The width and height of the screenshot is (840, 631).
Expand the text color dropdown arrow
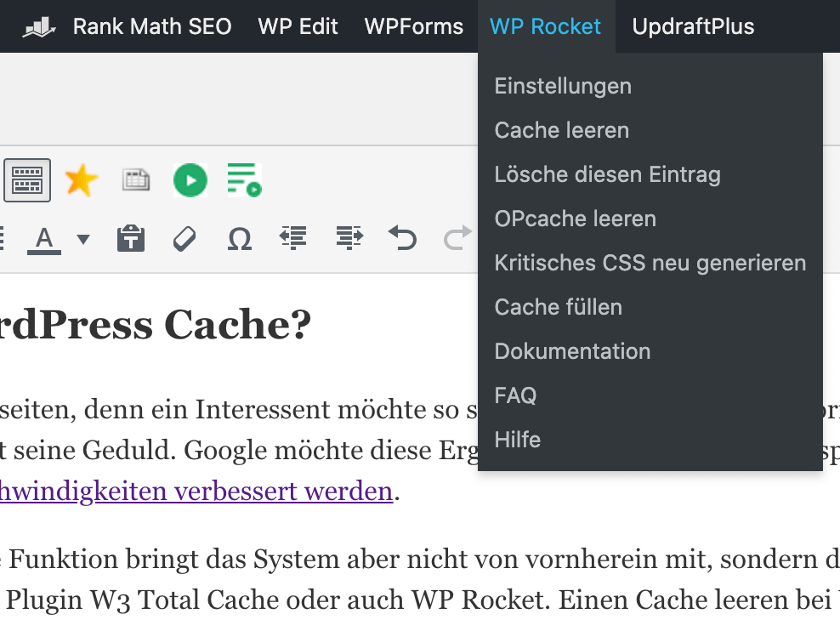click(x=83, y=239)
